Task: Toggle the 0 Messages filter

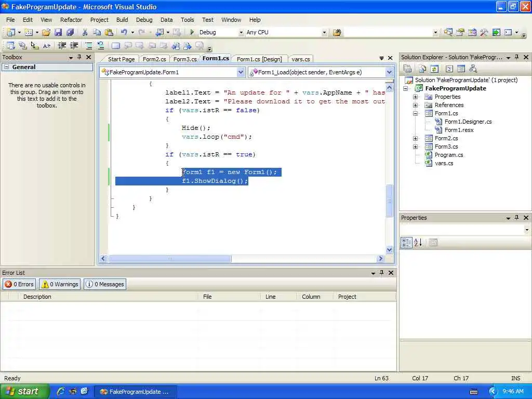Action: tap(105, 284)
